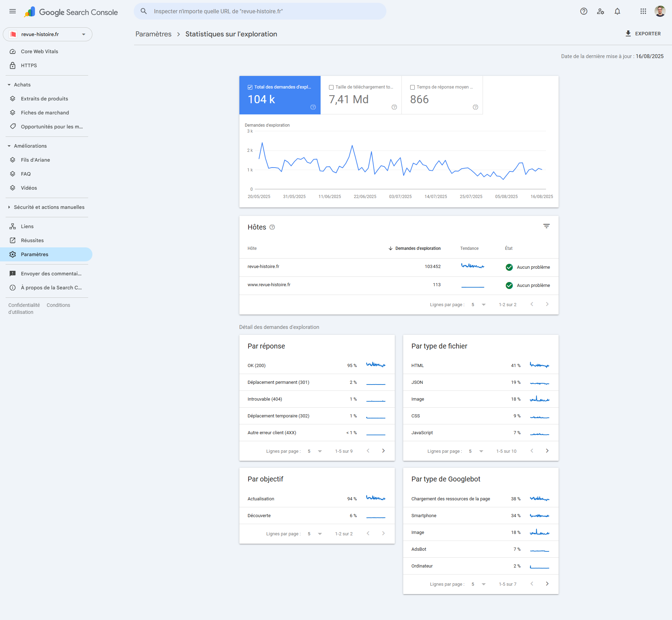Open the account profile avatar
Screen dimensions: 672x620
pyautogui.click(x=660, y=12)
